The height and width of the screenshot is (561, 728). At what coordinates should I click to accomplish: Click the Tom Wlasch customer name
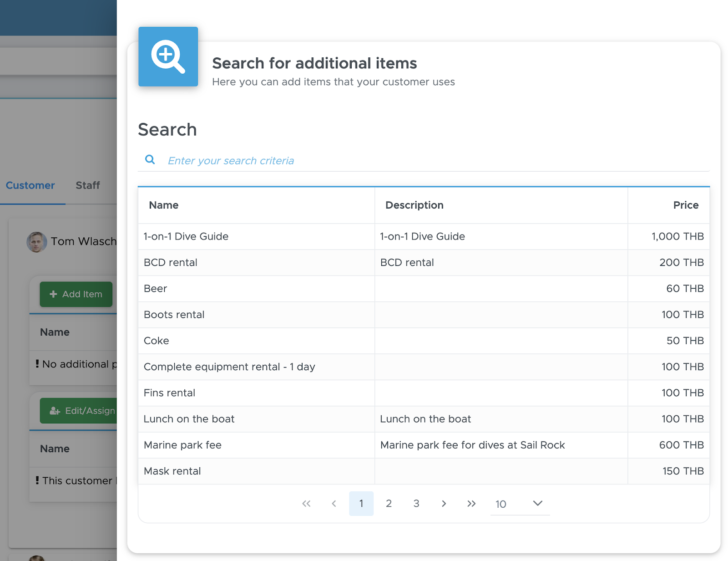(84, 242)
